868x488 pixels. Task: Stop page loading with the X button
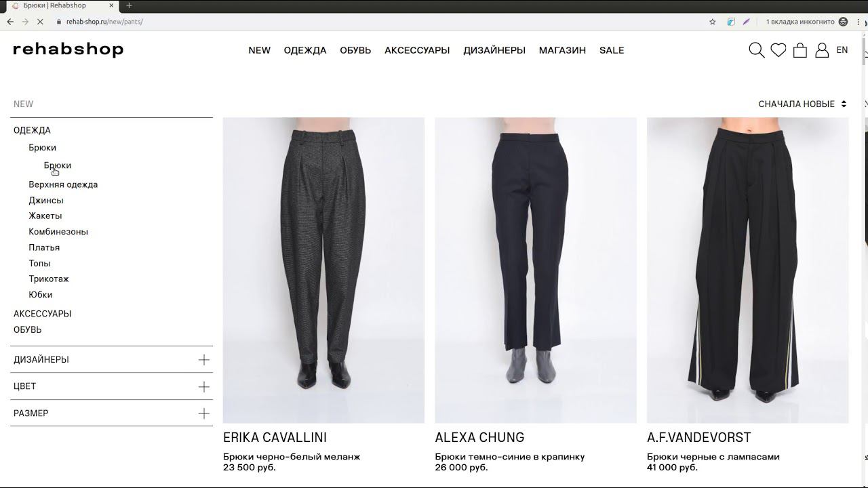[41, 22]
